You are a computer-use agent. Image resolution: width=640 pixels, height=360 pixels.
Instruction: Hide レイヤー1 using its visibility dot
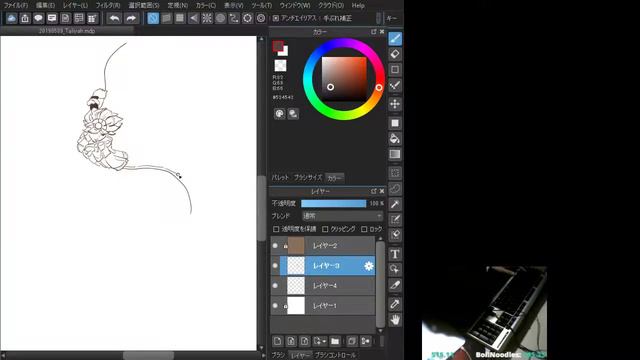tap(275, 306)
